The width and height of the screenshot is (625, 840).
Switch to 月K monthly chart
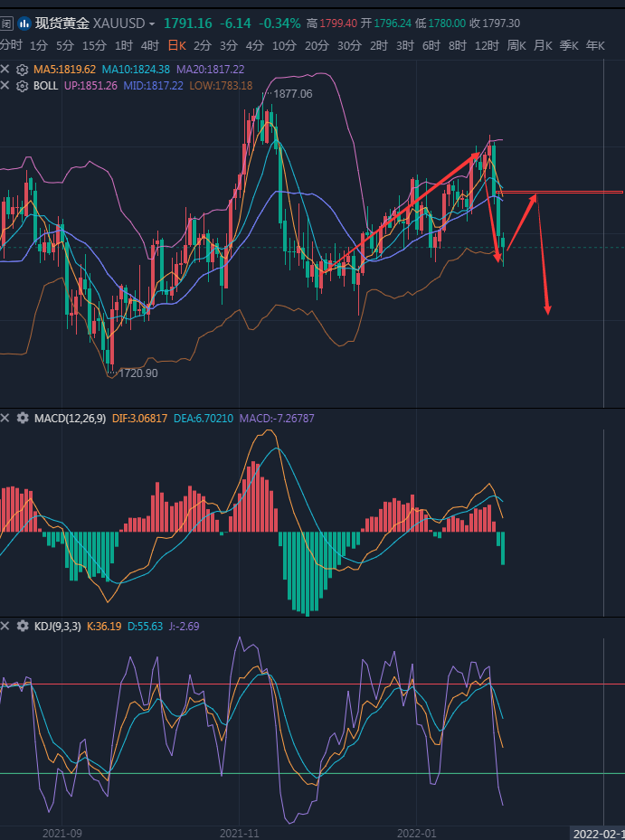point(543,45)
